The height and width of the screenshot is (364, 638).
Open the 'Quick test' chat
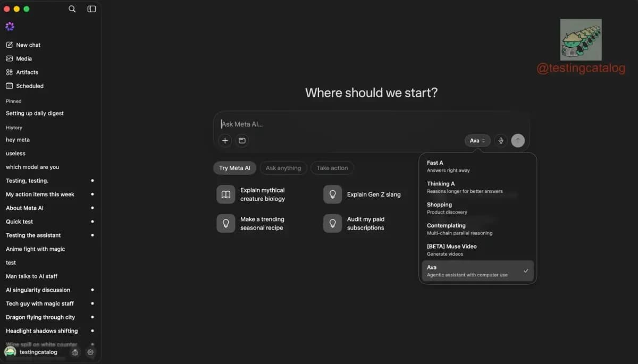(20, 222)
